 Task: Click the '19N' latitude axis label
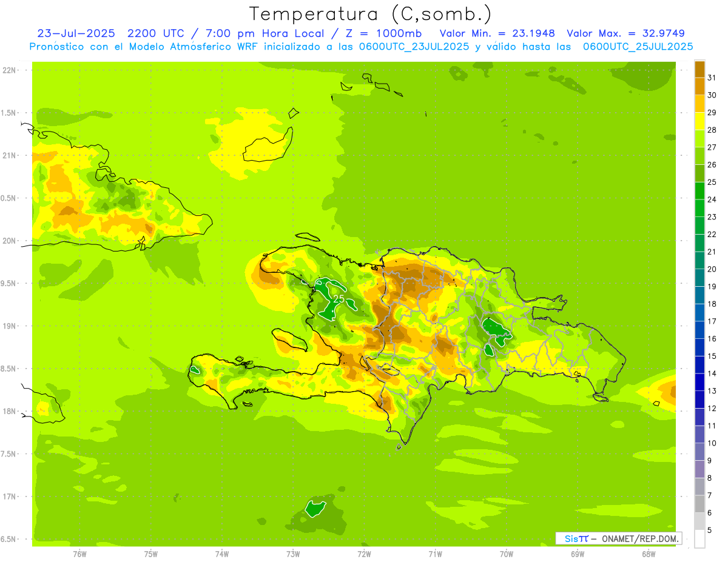[x=9, y=326]
